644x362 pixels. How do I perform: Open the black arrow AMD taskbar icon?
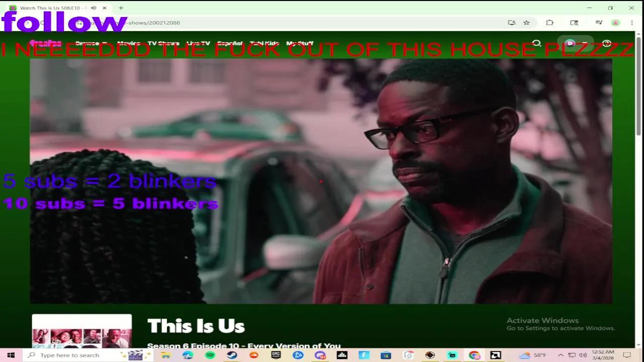point(496,355)
